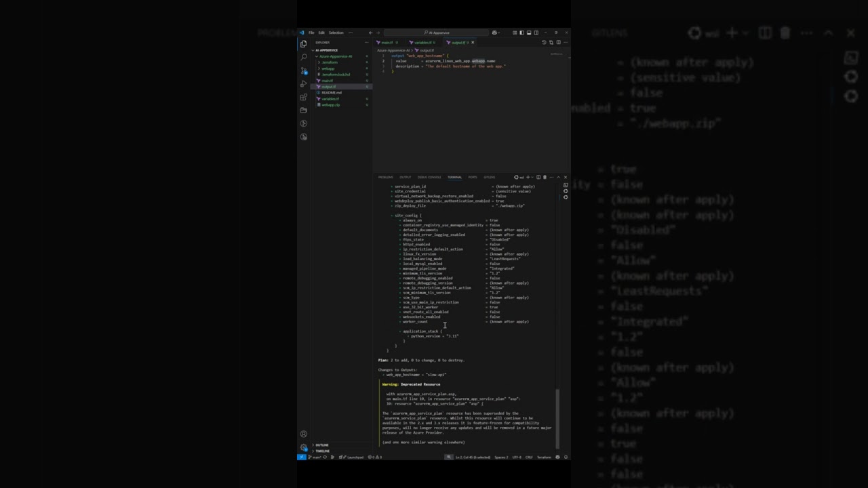
Task: Open the Accounts icon in activity bar
Action: pyautogui.click(x=304, y=434)
